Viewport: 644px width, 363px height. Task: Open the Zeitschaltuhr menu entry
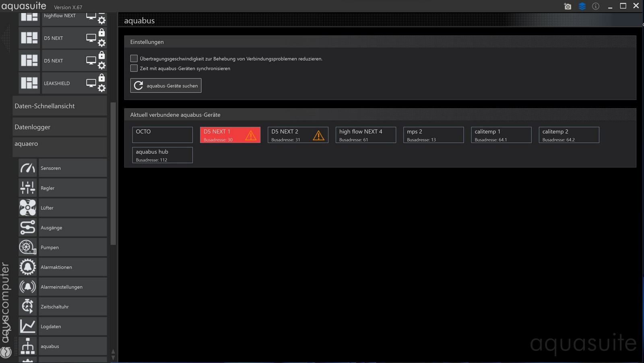(x=73, y=306)
